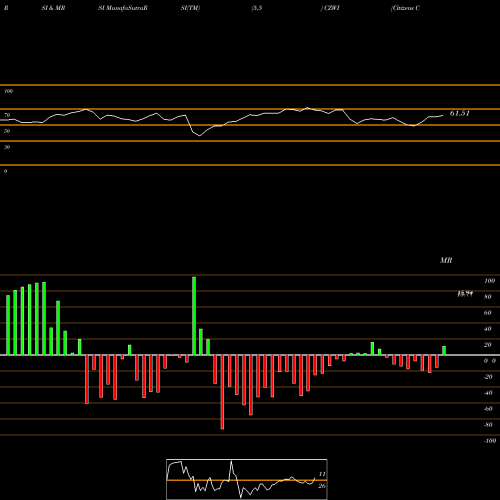The height and width of the screenshot is (500, 500).
Task: Click the 26 value in the mini chart
Action: coord(322,486)
